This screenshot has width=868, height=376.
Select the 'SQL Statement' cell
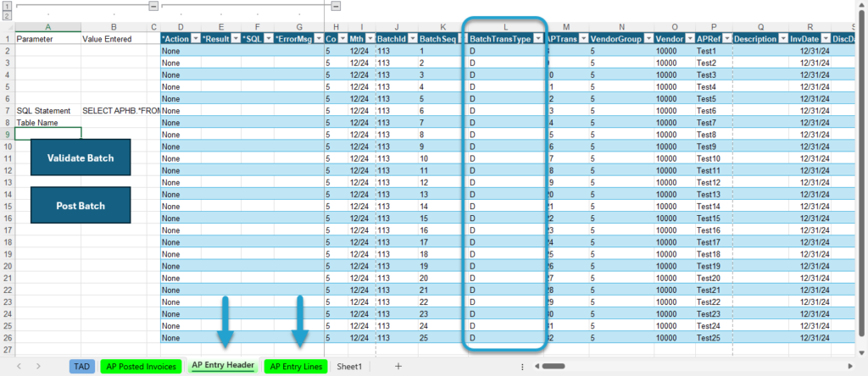pyautogui.click(x=47, y=111)
